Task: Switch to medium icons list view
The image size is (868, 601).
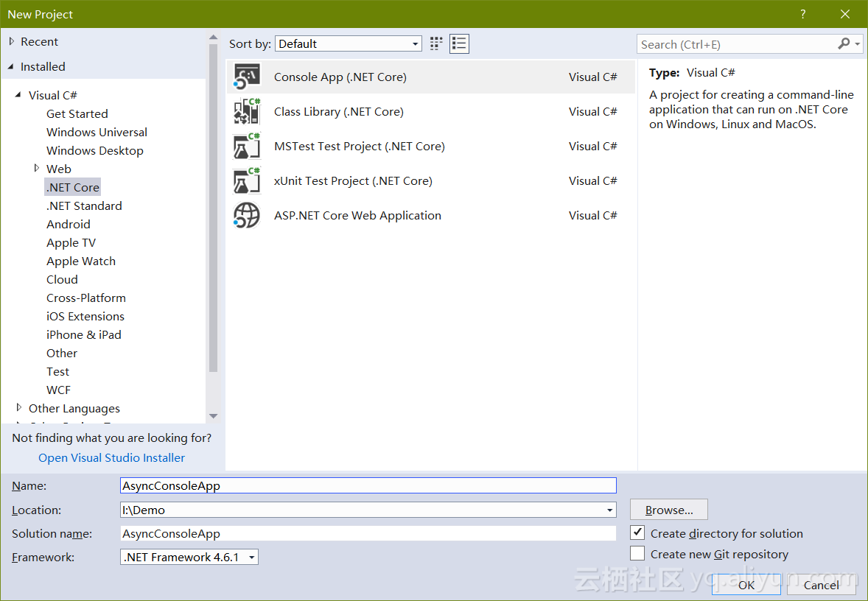Action: click(460, 43)
